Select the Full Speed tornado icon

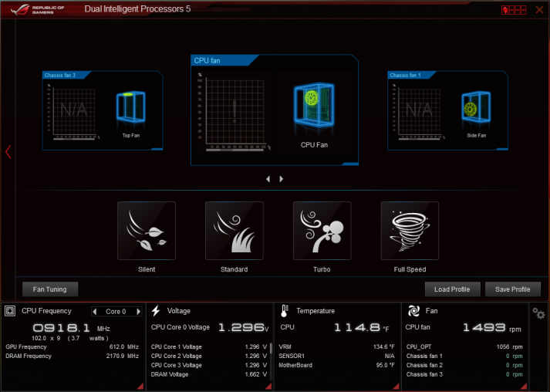(410, 231)
